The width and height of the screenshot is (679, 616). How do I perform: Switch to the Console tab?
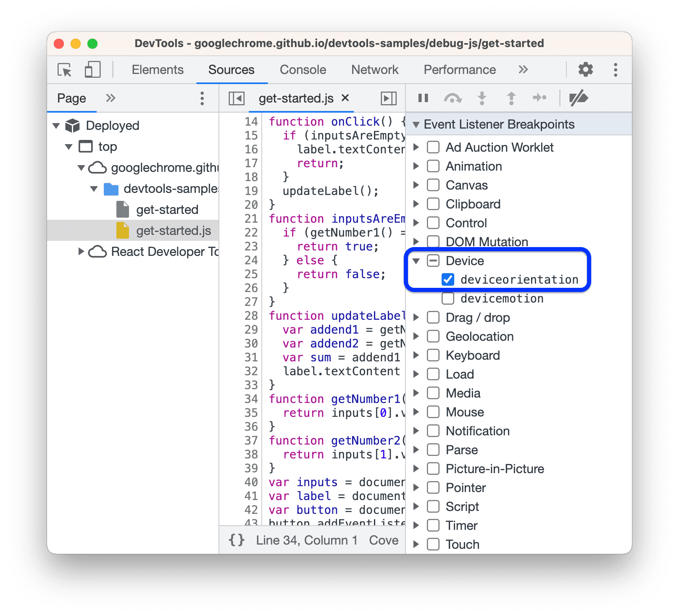[303, 70]
